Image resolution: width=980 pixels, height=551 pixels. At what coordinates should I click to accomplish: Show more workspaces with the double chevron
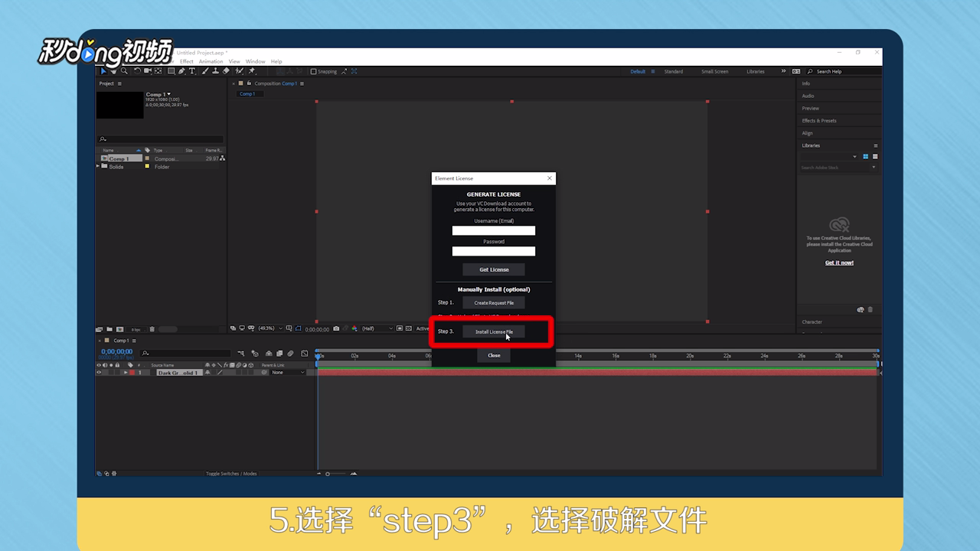point(783,71)
